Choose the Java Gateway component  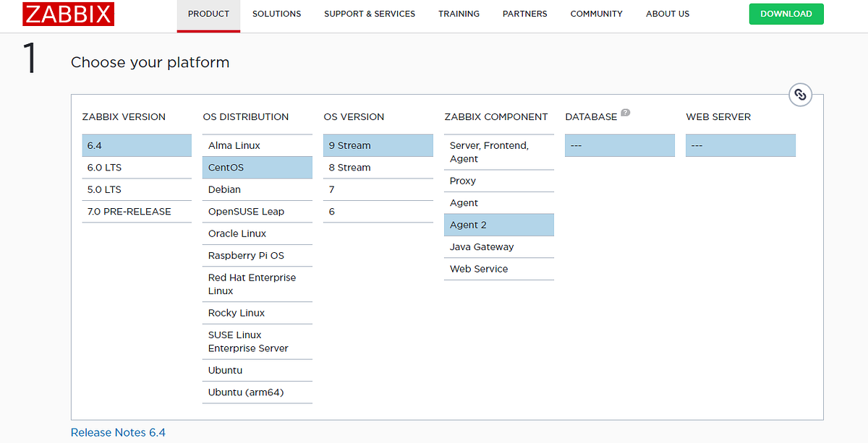pyautogui.click(x=481, y=246)
